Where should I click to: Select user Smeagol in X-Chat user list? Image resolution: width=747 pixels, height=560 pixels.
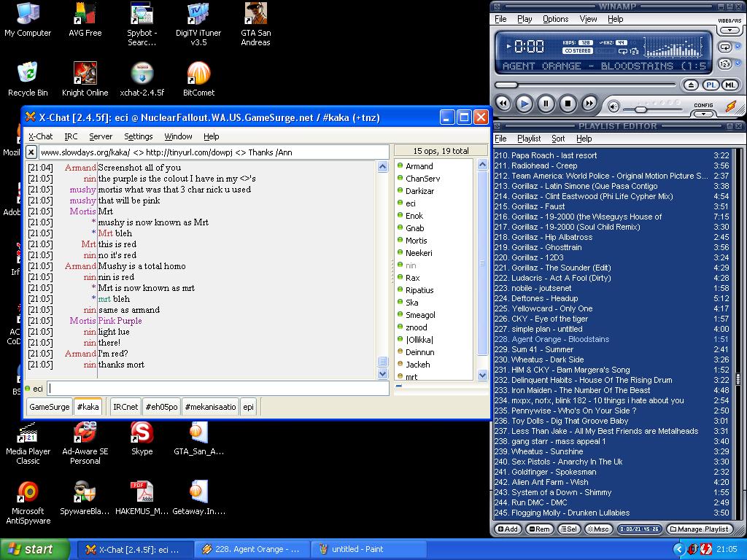click(420, 315)
